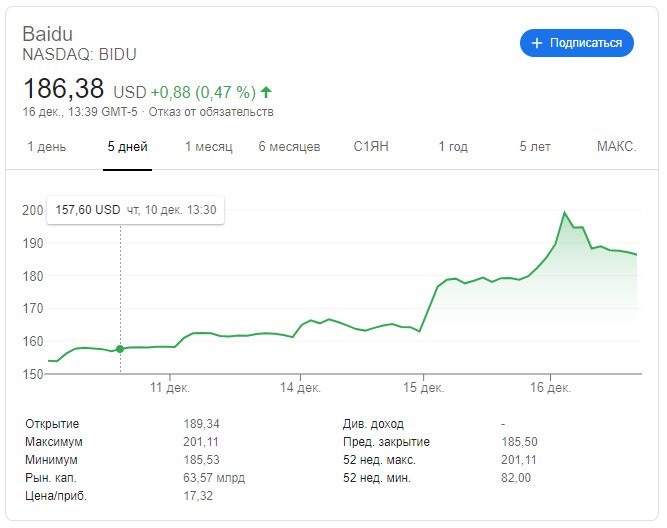Click the Рын. кап. label
The height and width of the screenshot is (528, 667).
[51, 478]
